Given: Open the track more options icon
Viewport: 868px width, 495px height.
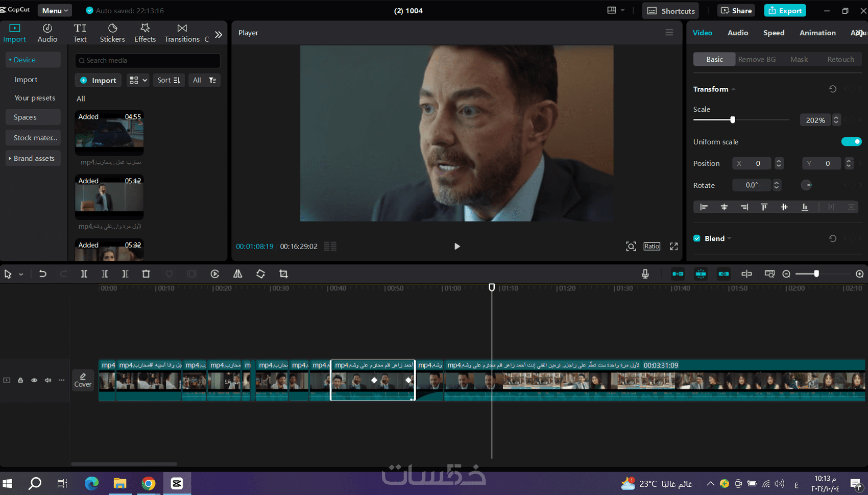Looking at the screenshot, I should tap(62, 380).
